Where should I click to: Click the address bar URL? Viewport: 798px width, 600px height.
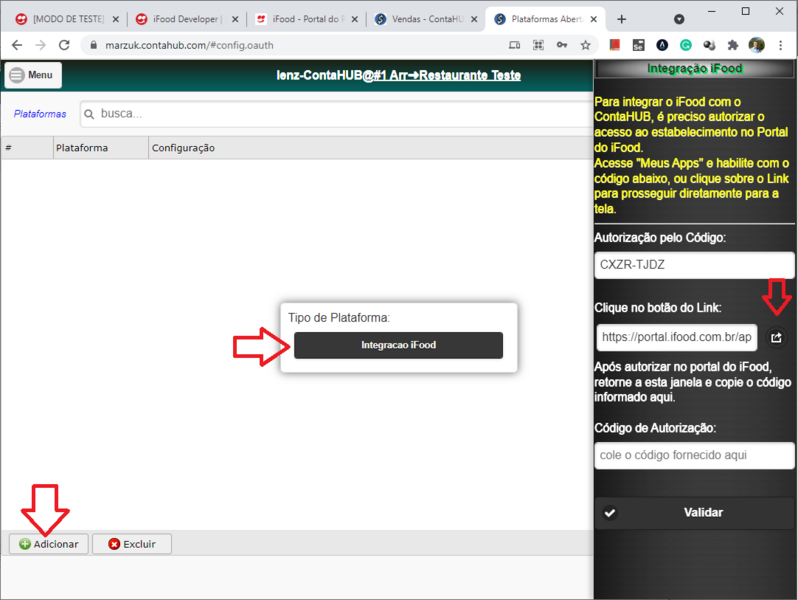coord(189,45)
